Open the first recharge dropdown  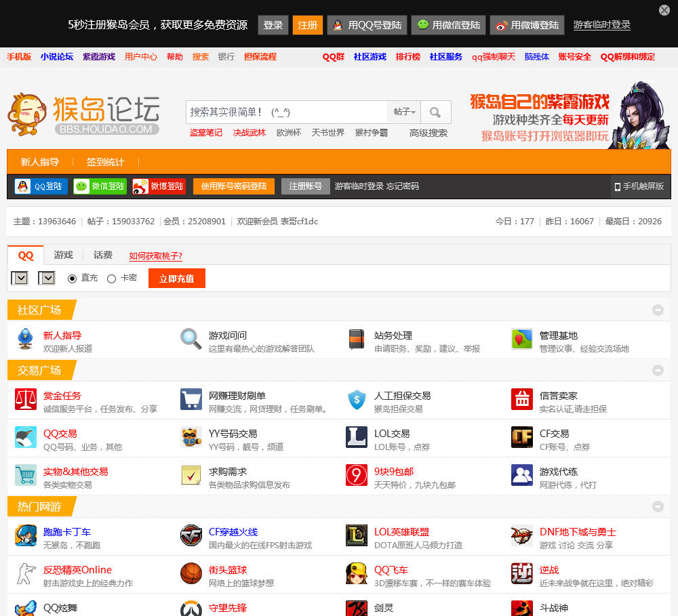click(20, 278)
